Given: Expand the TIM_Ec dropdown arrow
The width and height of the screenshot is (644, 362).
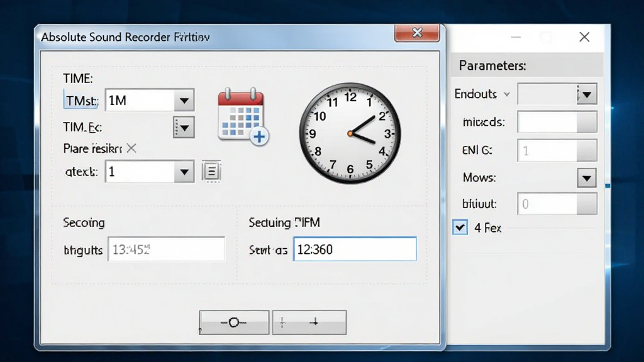Looking at the screenshot, I should 184,128.
